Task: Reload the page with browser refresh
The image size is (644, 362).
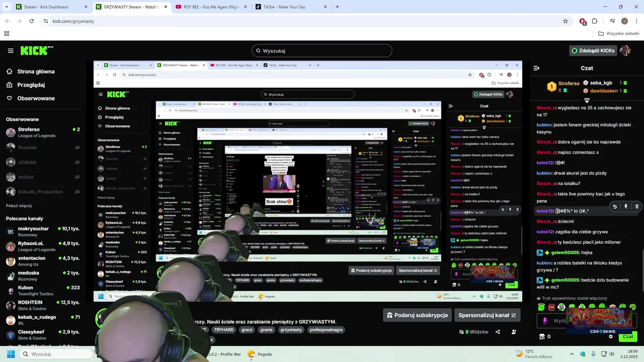Action: point(31,21)
